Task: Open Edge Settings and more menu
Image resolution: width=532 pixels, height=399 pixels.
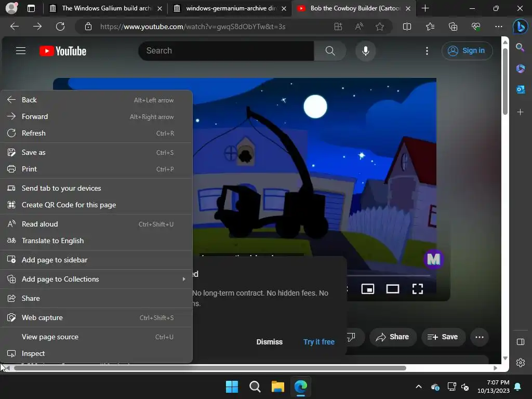Action: pos(498,26)
